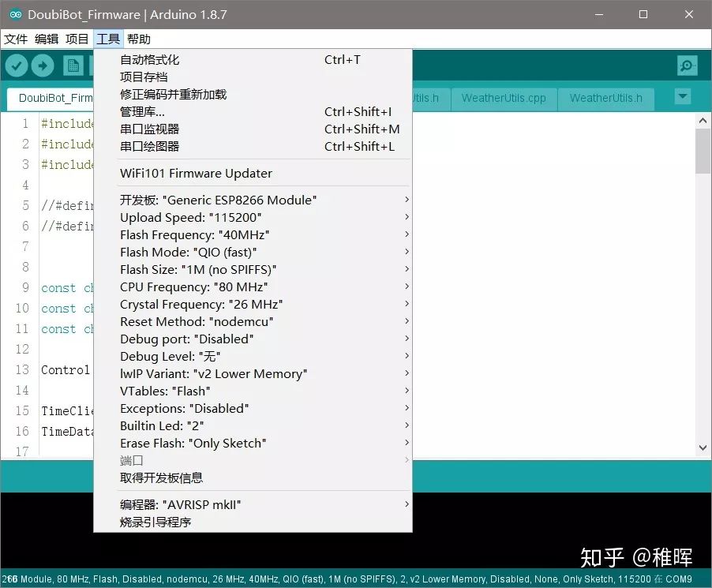Viewport: 712px width, 588px height.
Task: Click editor scrollbar down arrow
Action: 703,448
